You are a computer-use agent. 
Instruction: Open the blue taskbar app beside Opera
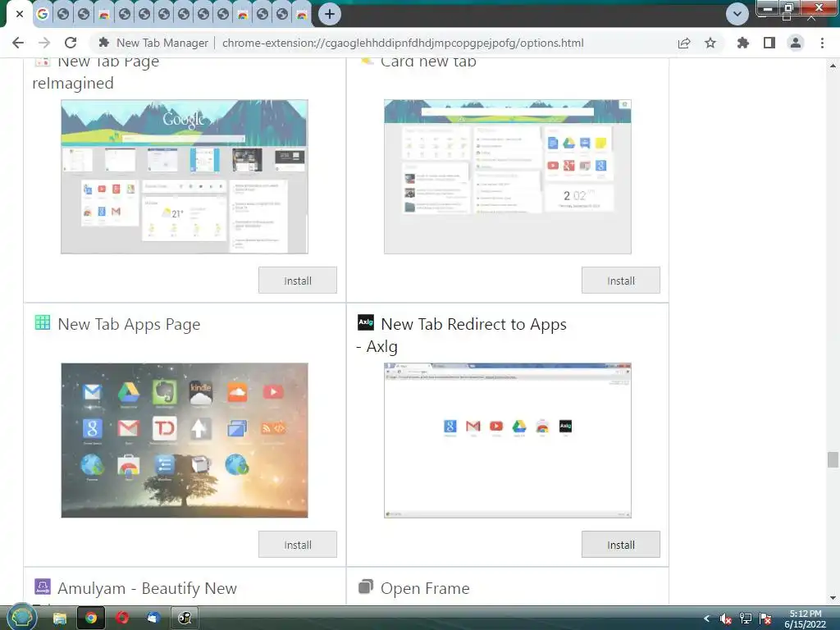[x=153, y=619]
